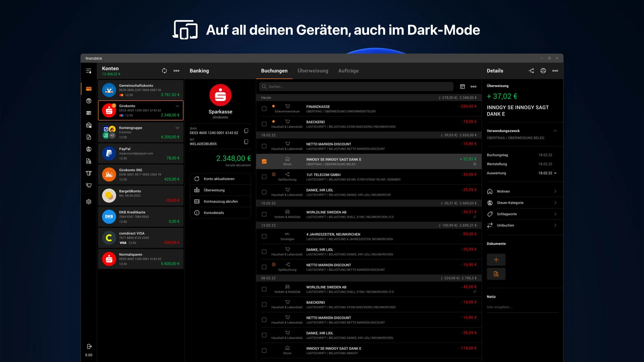Print the booking details
The width and height of the screenshot is (644, 362).
point(543,71)
